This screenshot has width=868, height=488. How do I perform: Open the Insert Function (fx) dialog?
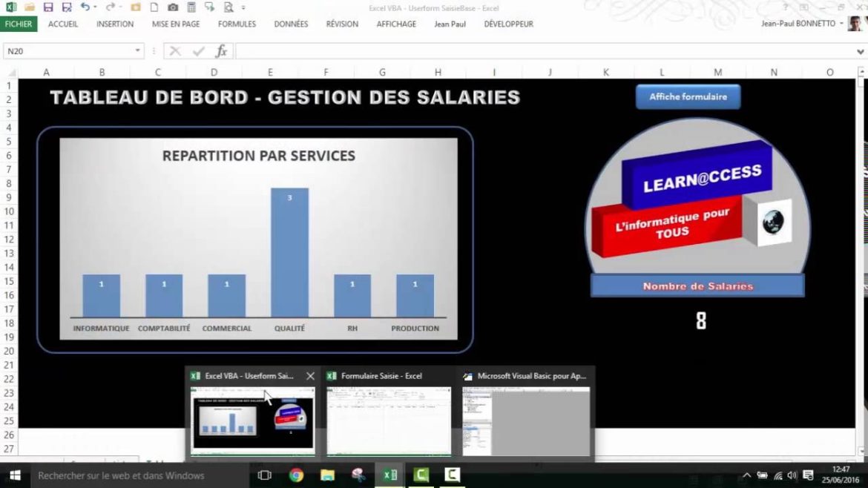tap(221, 51)
